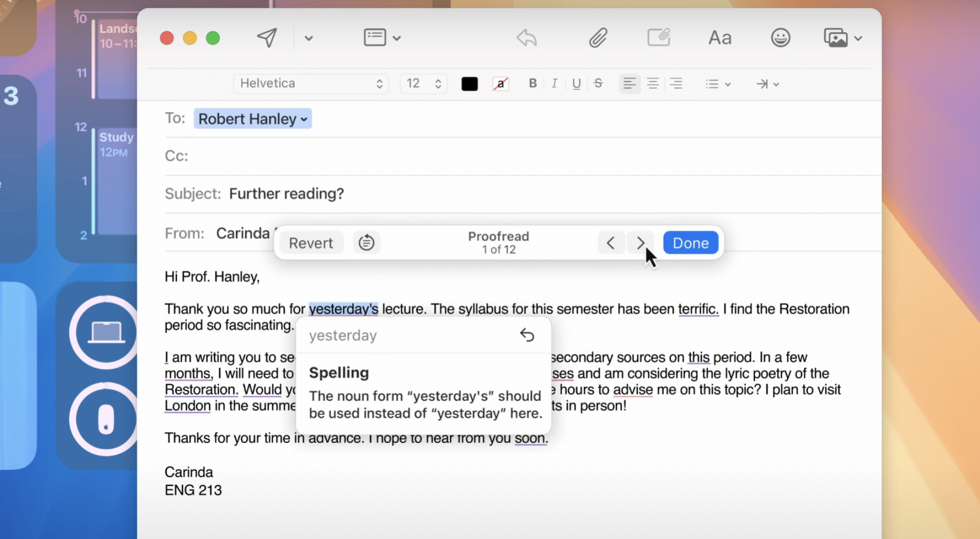Expand the header fields chevron menu
The width and height of the screenshot is (980, 539).
[x=397, y=38]
